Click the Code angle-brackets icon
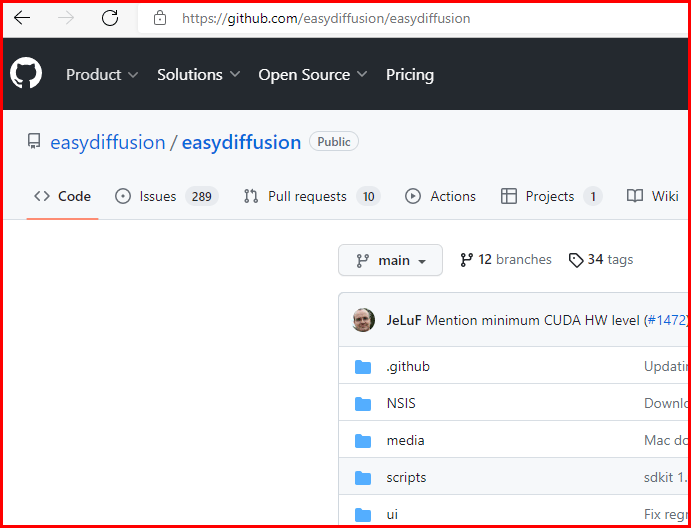Image resolution: width=691 pixels, height=528 pixels. (42, 196)
